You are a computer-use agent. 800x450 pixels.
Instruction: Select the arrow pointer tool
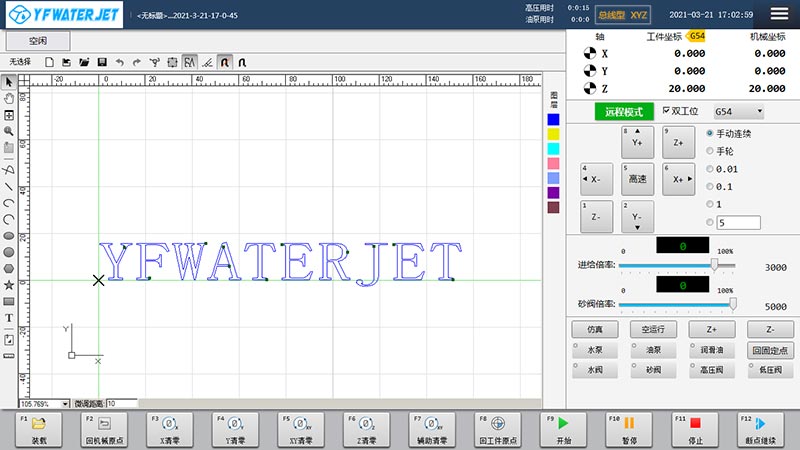coord(9,82)
